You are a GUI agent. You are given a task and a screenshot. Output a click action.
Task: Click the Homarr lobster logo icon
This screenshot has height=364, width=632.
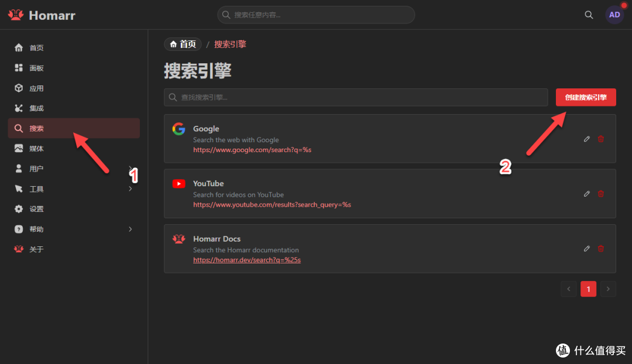[x=16, y=15]
